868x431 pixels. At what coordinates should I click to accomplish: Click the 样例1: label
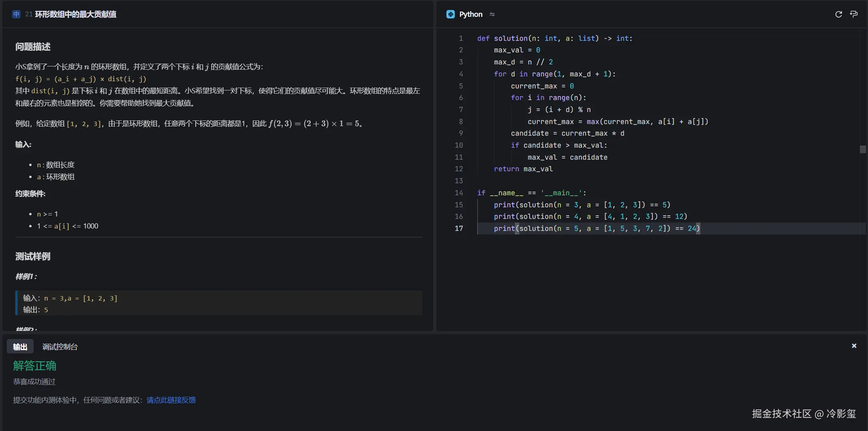(26, 277)
